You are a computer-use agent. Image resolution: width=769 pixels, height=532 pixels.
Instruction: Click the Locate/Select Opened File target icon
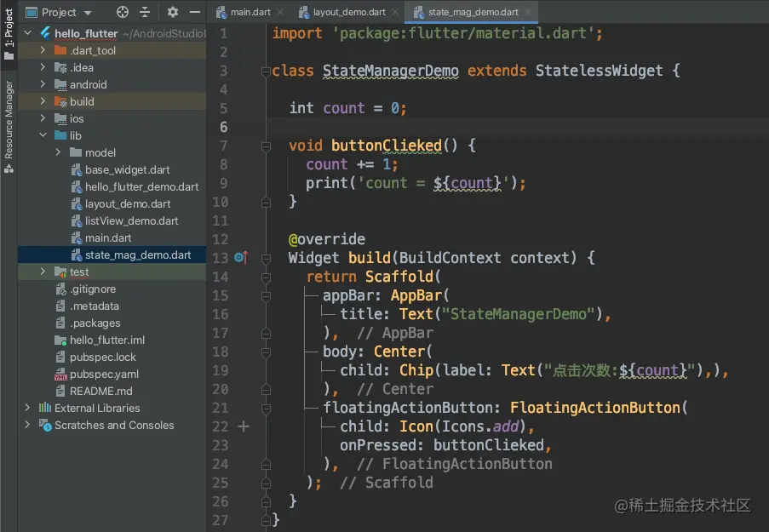[122, 12]
